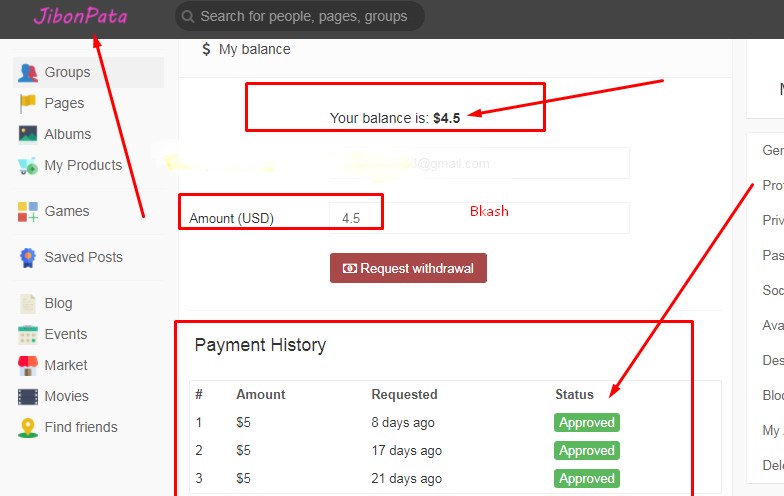Click the Saved Posts badge icon
Screen dimensions: 784x496
pos(28,257)
